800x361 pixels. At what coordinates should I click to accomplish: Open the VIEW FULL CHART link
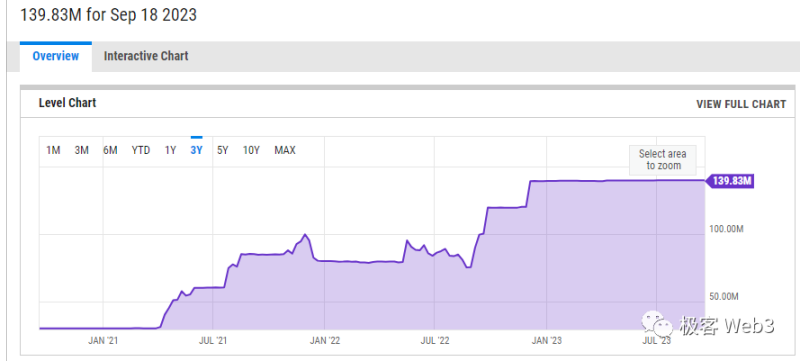(x=741, y=104)
